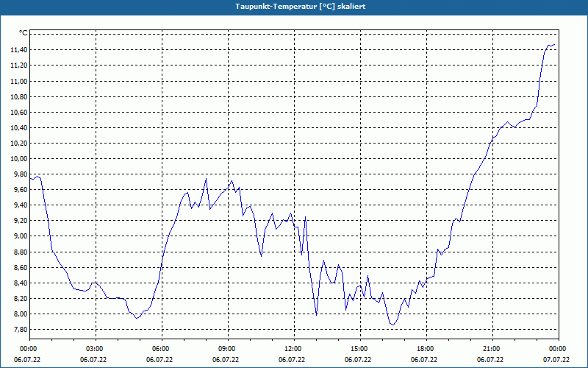Select the 18:00 time label

[x=426, y=349]
